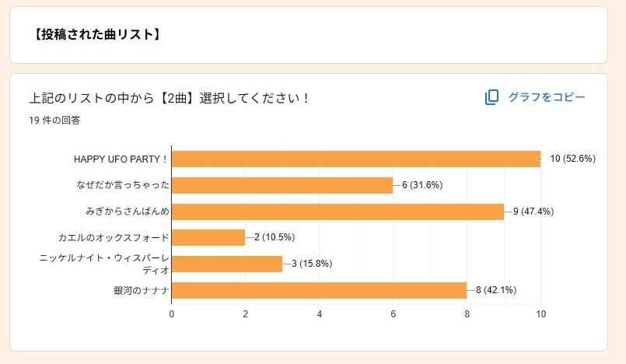This screenshot has width=626, height=364.
Task: Click the みぎからさんばんめ axis label
Action: tap(128, 212)
